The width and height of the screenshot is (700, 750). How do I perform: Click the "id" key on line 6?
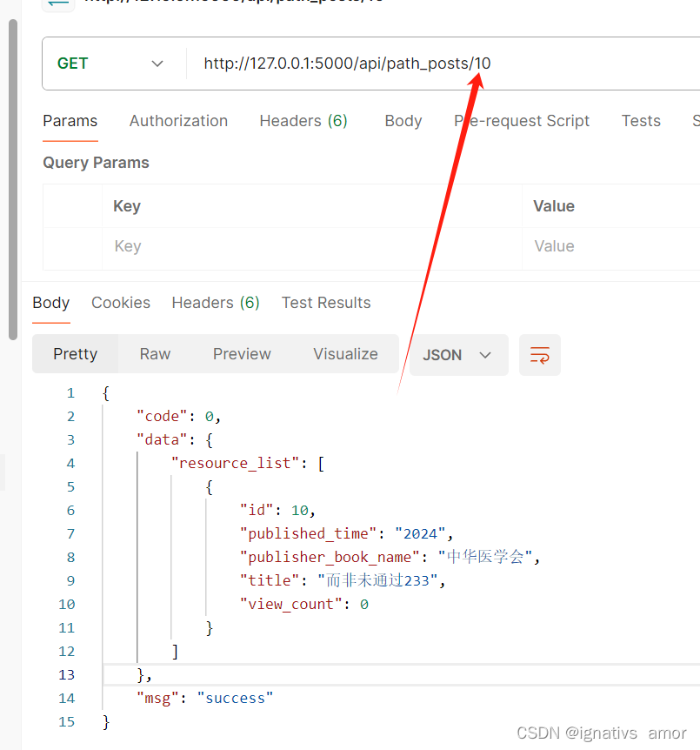click(257, 510)
